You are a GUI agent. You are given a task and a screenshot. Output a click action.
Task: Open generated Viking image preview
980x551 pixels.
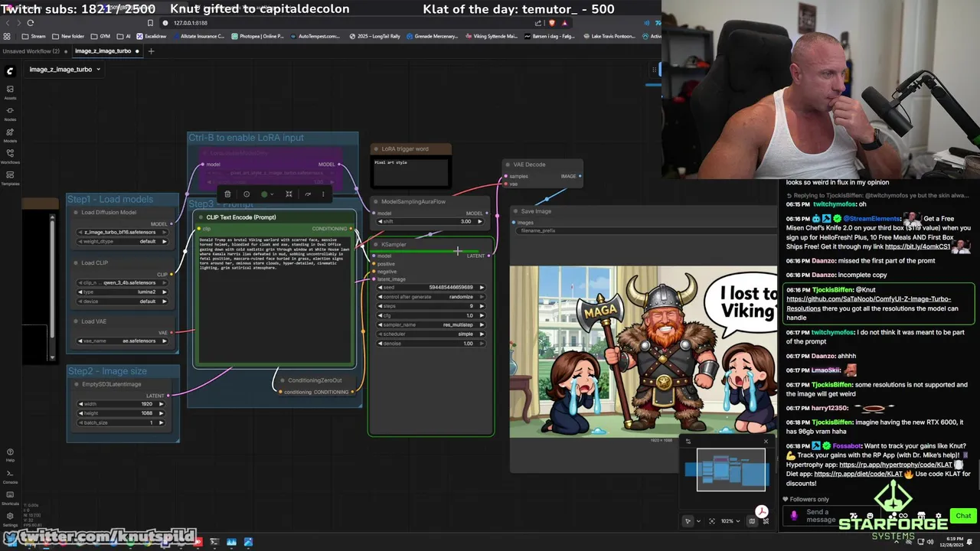643,352
